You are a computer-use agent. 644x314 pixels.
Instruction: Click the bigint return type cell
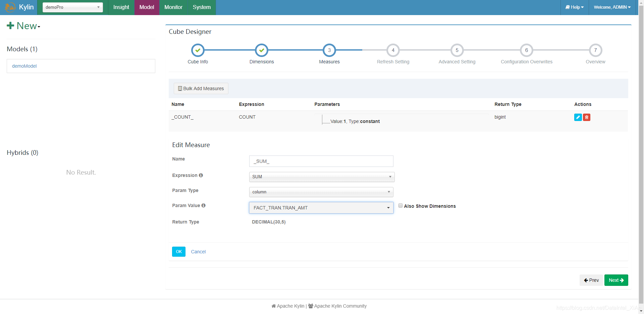[500, 117]
